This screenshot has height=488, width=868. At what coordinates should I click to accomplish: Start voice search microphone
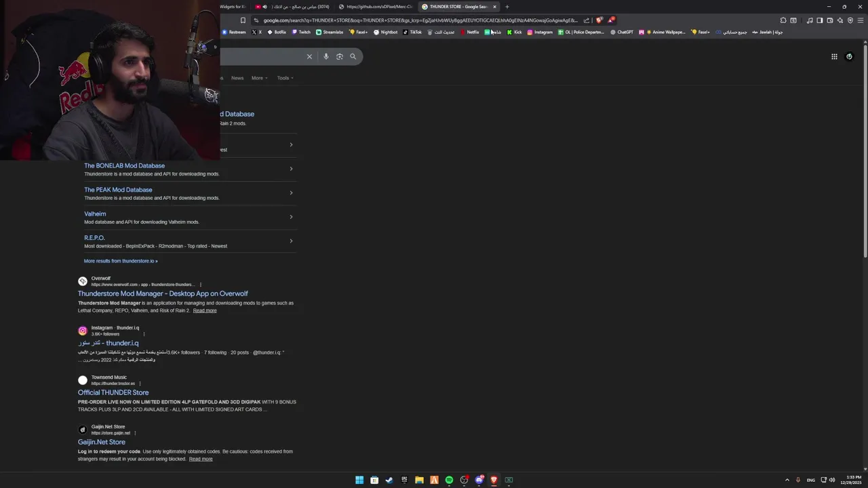(x=326, y=57)
